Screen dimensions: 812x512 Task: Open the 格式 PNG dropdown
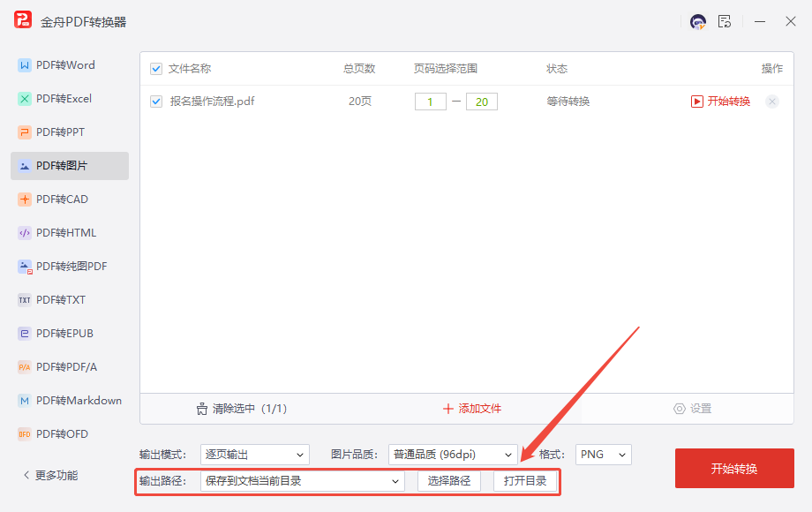click(x=604, y=455)
